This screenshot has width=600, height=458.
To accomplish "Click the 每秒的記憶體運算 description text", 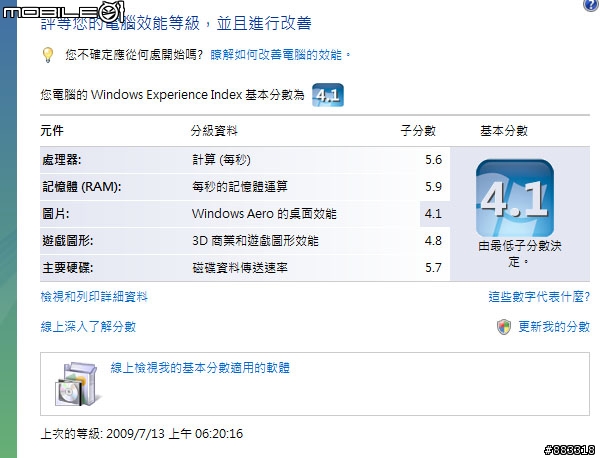I will point(240,187).
